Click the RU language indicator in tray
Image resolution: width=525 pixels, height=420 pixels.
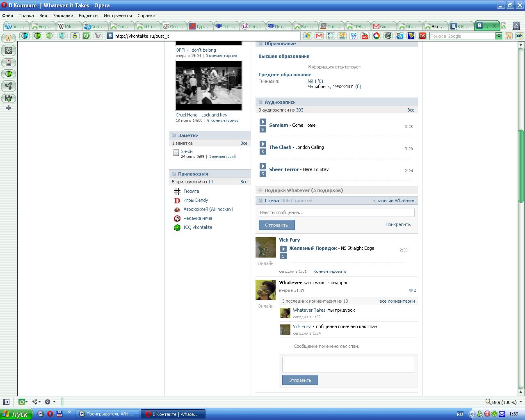460,414
